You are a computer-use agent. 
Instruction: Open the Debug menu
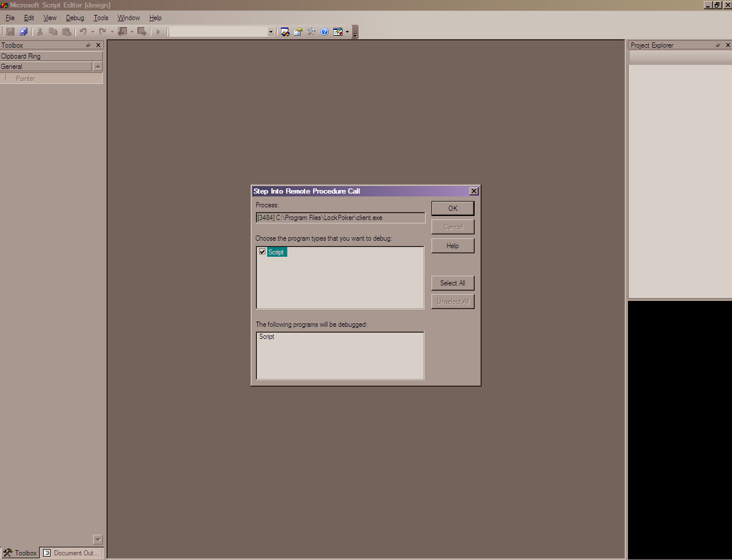pyautogui.click(x=75, y=18)
